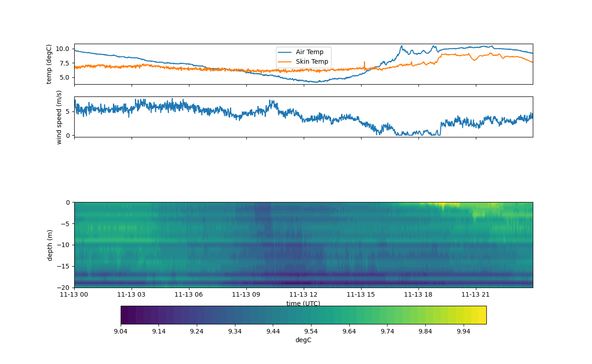Select the 11-13 00 time tick label
The height and width of the screenshot is (364, 592).
click(x=74, y=295)
